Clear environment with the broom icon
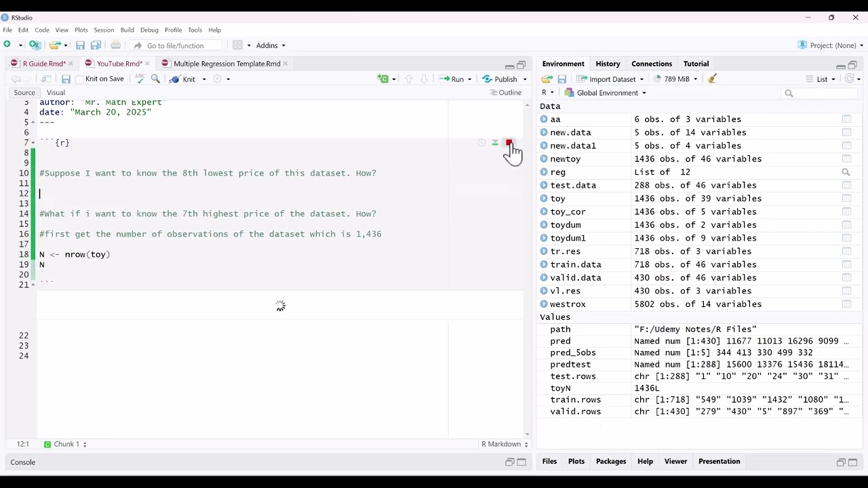Image resolution: width=868 pixels, height=488 pixels. [712, 79]
